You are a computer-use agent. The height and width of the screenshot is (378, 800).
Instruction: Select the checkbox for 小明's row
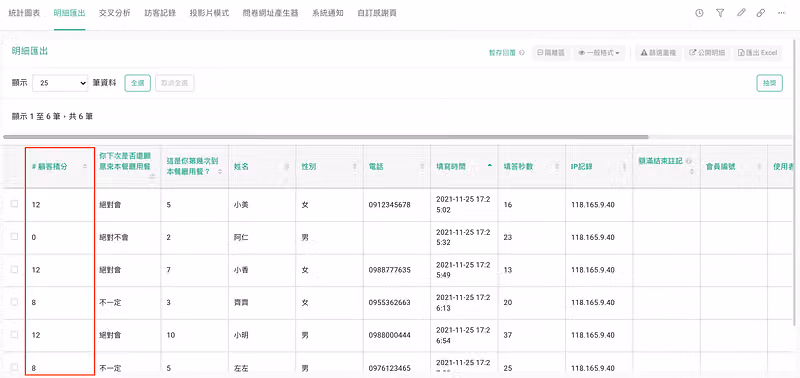(x=14, y=334)
